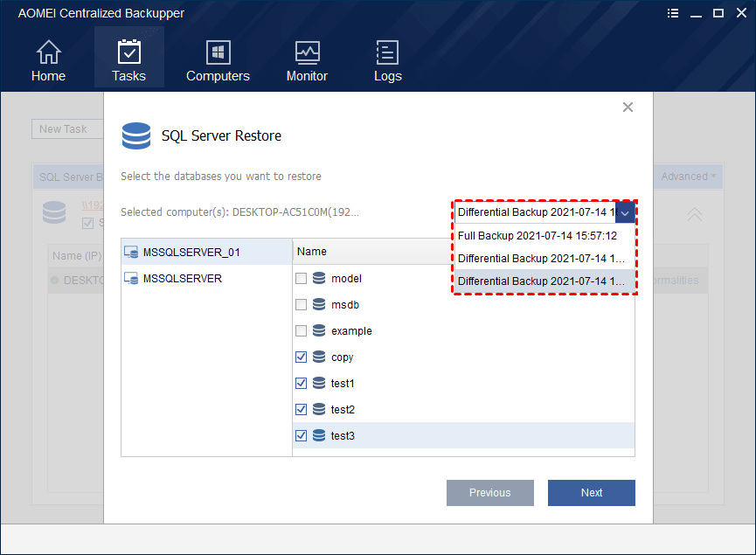Select MSSQLSERVER_01 instance row

(207, 252)
